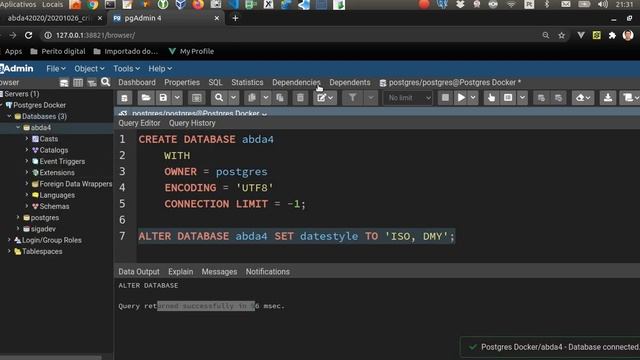Open a new browser tab with plus
This screenshot has width=640, height=360.
(x=235, y=18)
